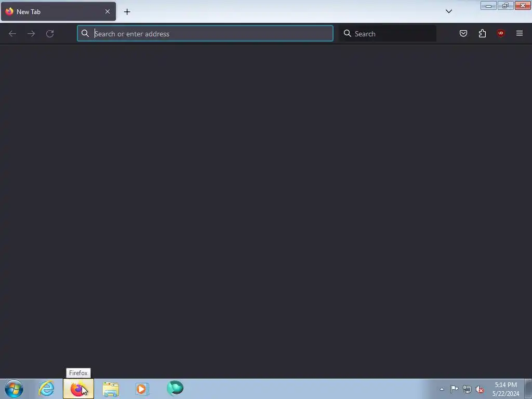Reload the current page

(50, 34)
